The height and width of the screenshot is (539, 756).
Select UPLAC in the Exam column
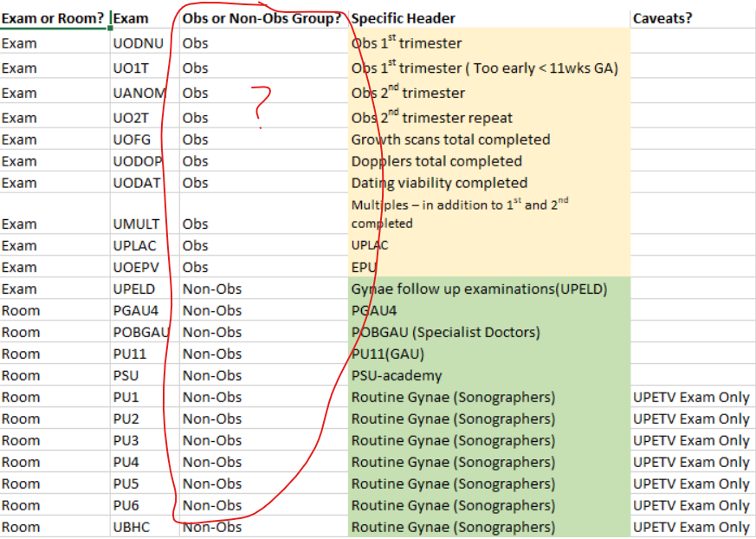145,245
